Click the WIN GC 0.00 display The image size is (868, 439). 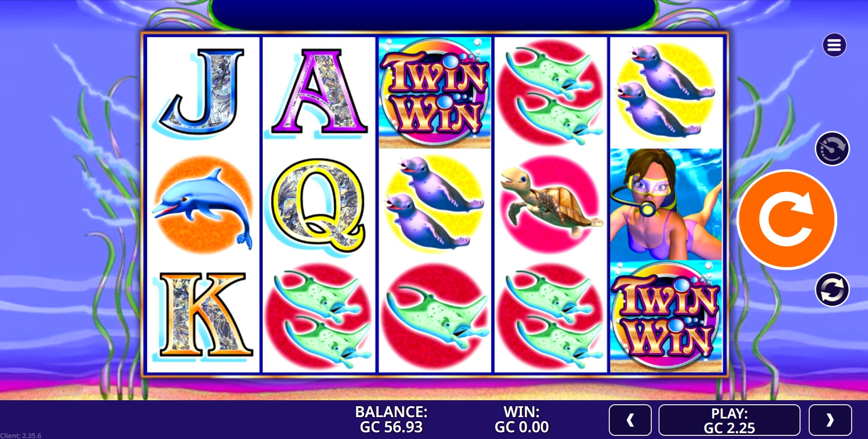click(x=522, y=419)
